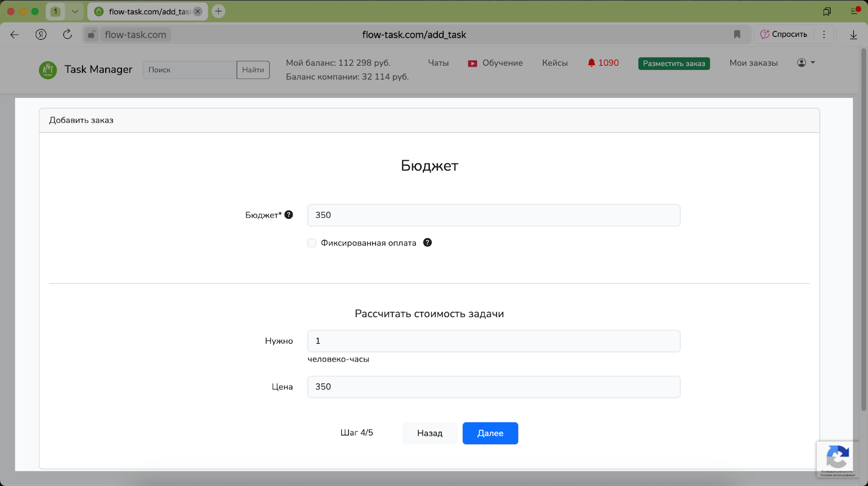Image resolution: width=868 pixels, height=486 pixels.
Task: Click the help icon beside Бюджет label
Action: 289,215
